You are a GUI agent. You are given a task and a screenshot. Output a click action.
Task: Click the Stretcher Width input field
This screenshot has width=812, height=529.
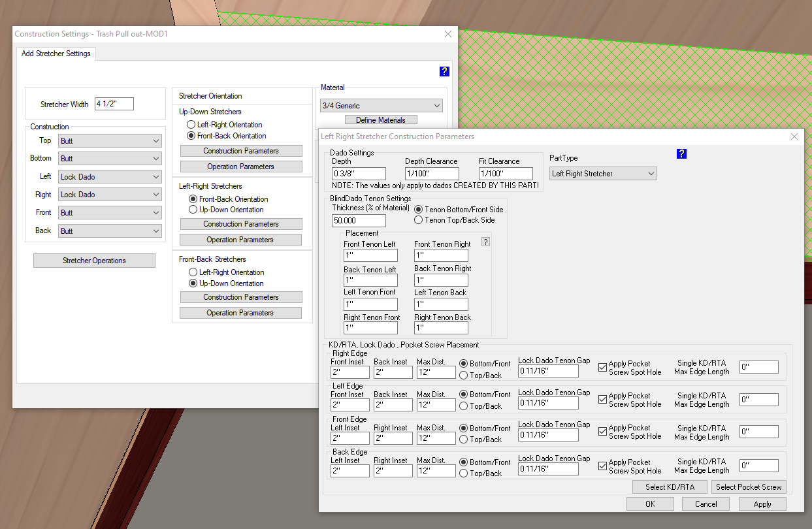coord(114,104)
